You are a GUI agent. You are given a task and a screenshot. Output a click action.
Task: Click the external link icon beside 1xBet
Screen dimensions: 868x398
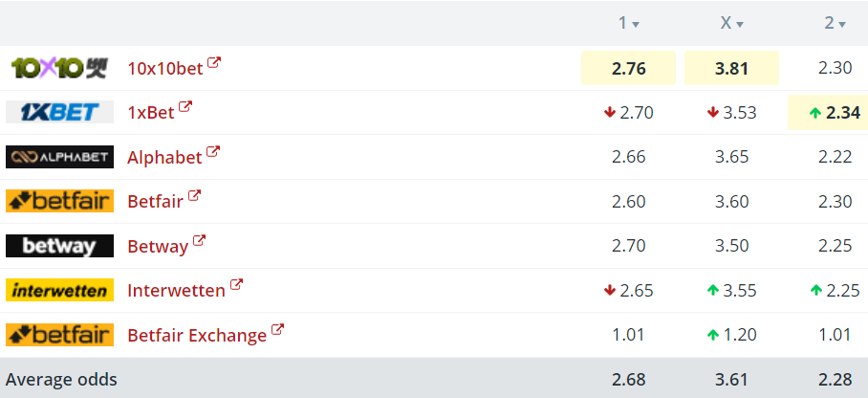pos(184,107)
